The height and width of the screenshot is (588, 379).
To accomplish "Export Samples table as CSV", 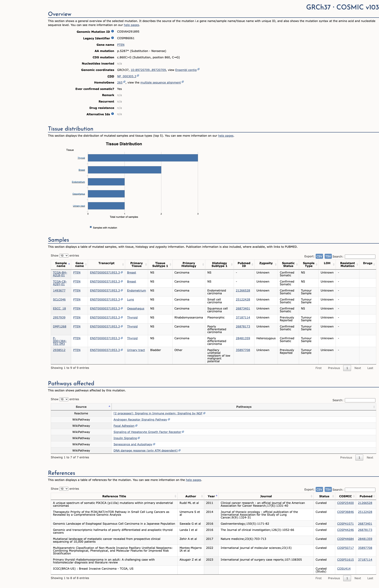I will click(x=319, y=256).
